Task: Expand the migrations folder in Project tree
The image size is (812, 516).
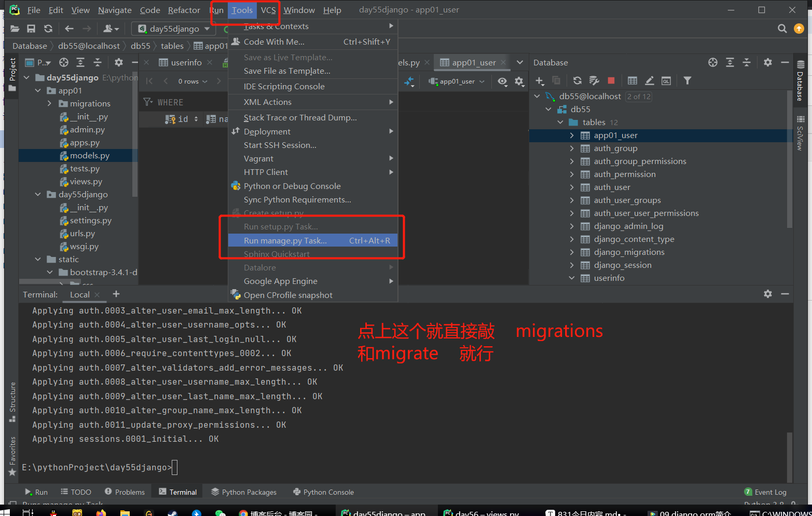Action: (x=50, y=103)
